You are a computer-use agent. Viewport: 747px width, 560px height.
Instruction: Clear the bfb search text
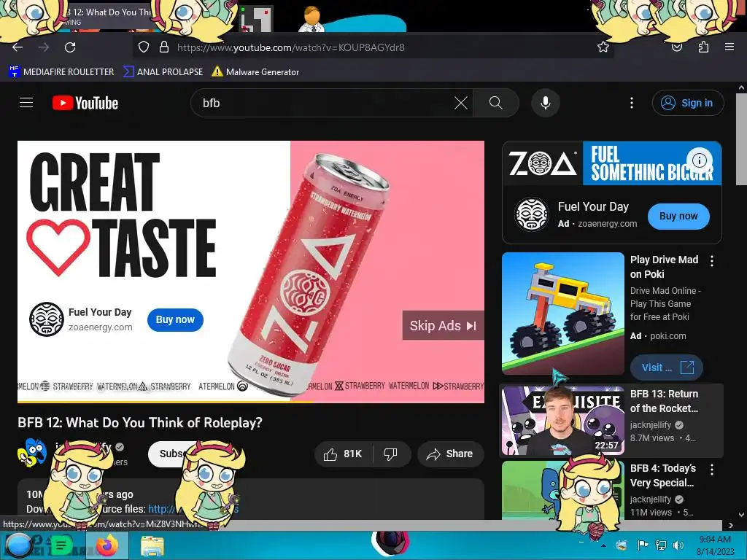coord(461,103)
